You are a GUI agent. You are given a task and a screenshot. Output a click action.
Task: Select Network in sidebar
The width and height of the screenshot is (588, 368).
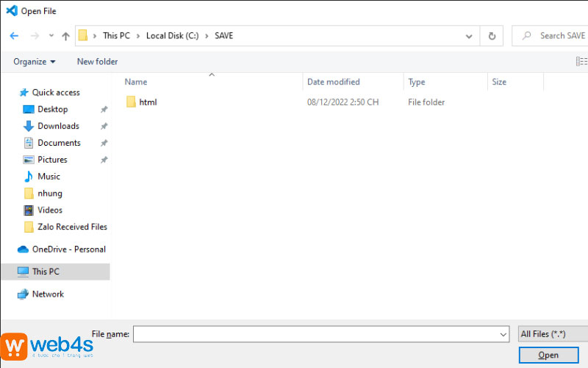click(x=48, y=294)
